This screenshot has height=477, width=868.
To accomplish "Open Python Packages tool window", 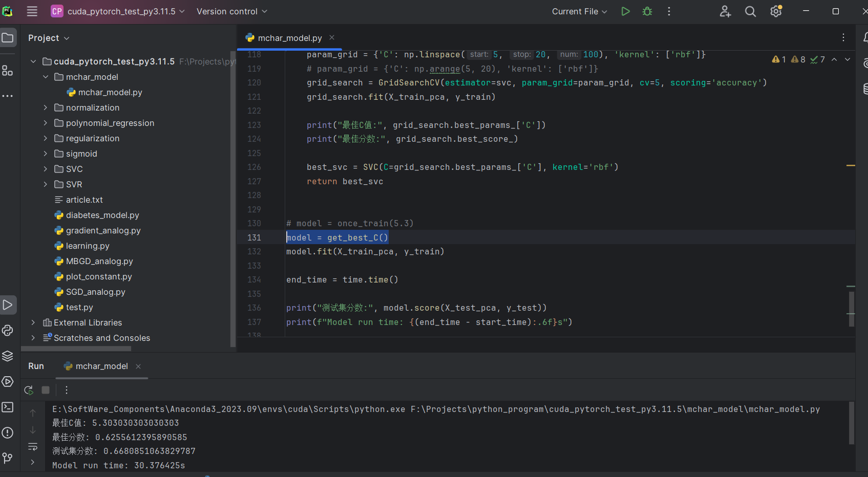I will (8, 330).
